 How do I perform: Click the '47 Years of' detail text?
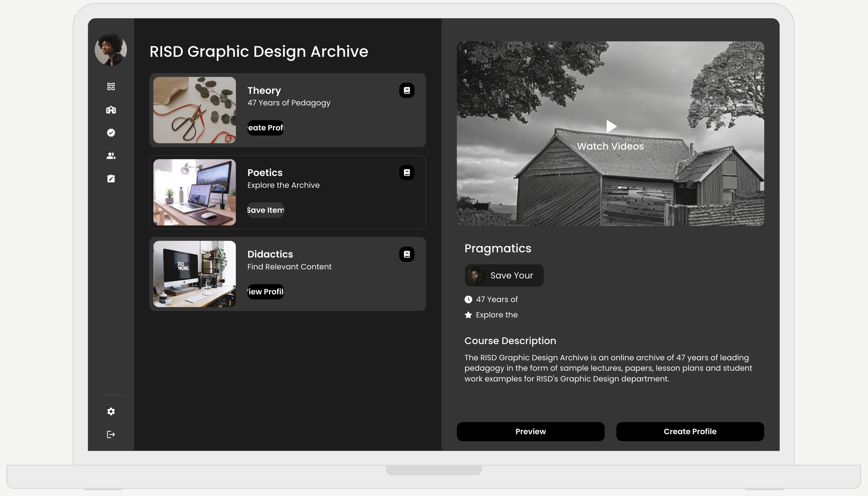(x=497, y=299)
